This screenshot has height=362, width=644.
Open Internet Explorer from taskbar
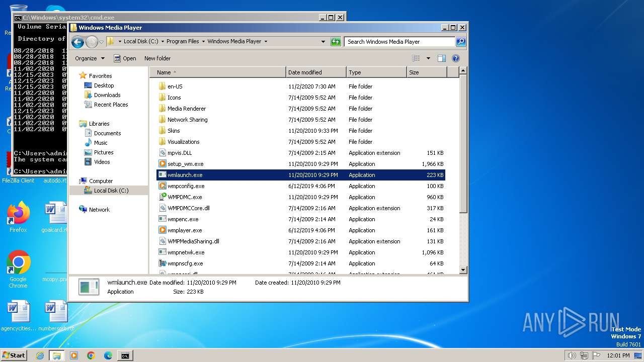(x=40, y=355)
